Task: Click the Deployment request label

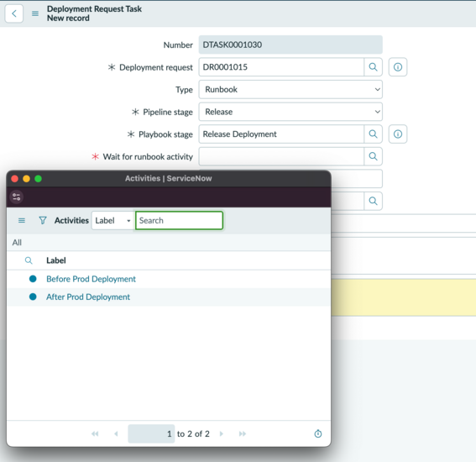Action: pos(156,67)
